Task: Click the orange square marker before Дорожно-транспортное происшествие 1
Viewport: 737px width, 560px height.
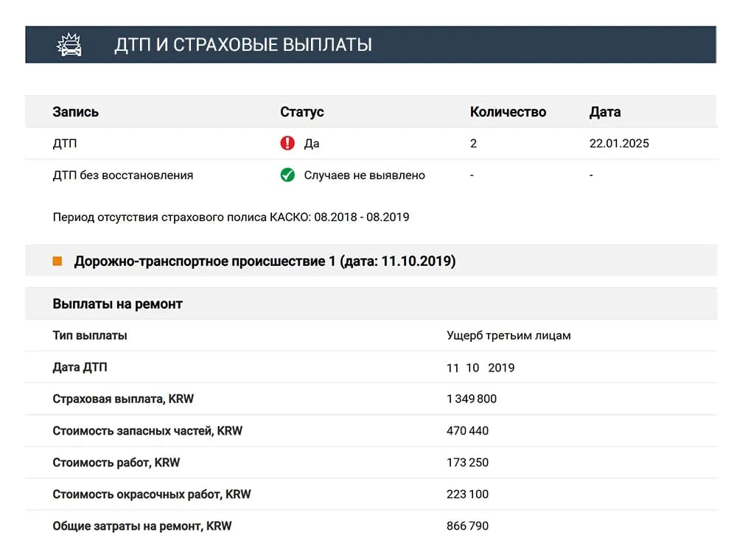Action: point(58,261)
